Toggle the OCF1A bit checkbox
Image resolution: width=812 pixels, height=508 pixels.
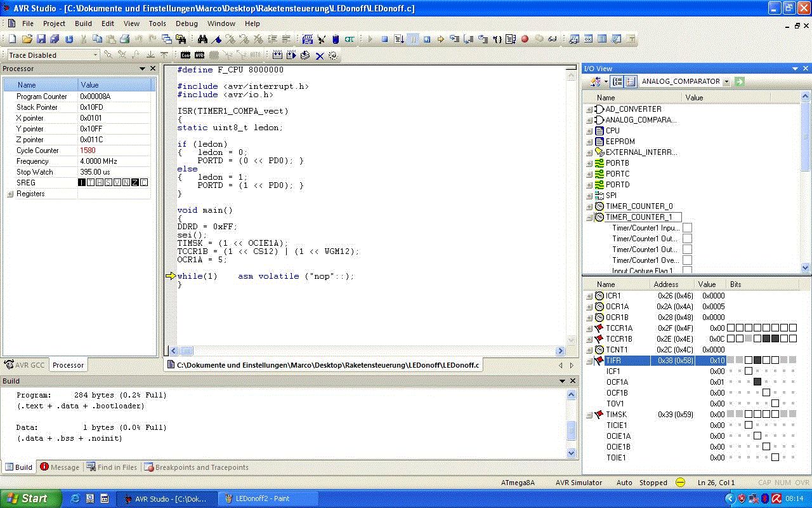point(757,382)
